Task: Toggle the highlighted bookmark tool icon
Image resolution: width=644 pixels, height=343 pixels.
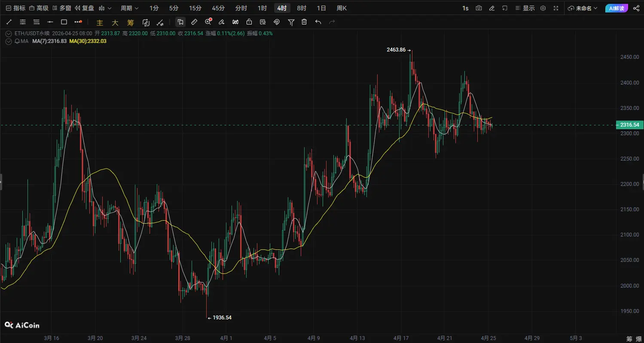Action: [x=180, y=22]
